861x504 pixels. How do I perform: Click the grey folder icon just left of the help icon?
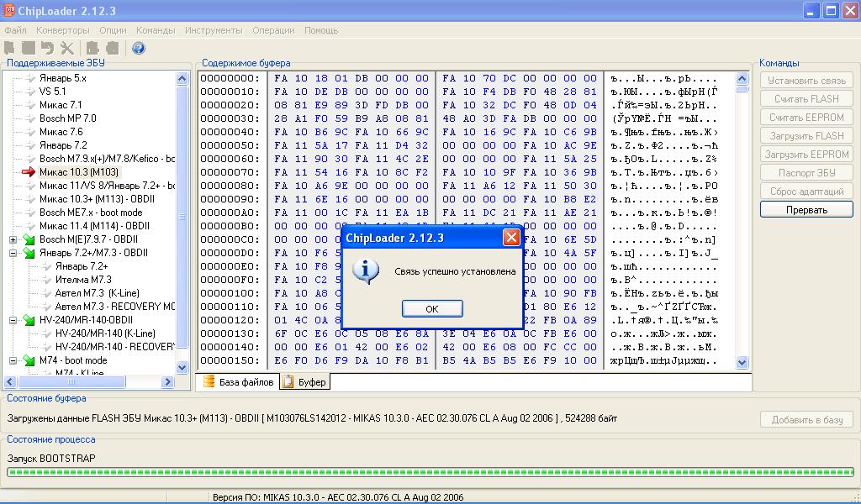click(112, 48)
